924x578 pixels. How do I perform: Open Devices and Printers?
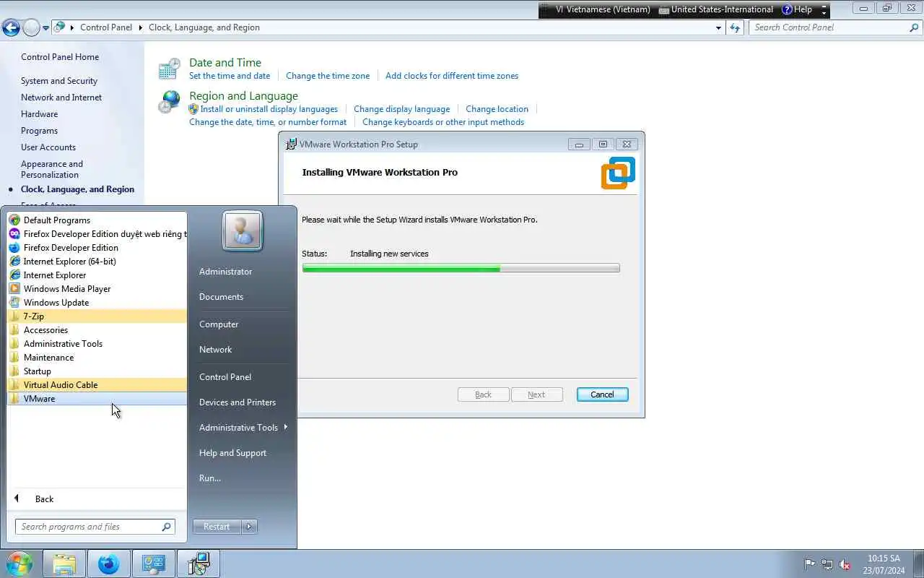coord(237,402)
